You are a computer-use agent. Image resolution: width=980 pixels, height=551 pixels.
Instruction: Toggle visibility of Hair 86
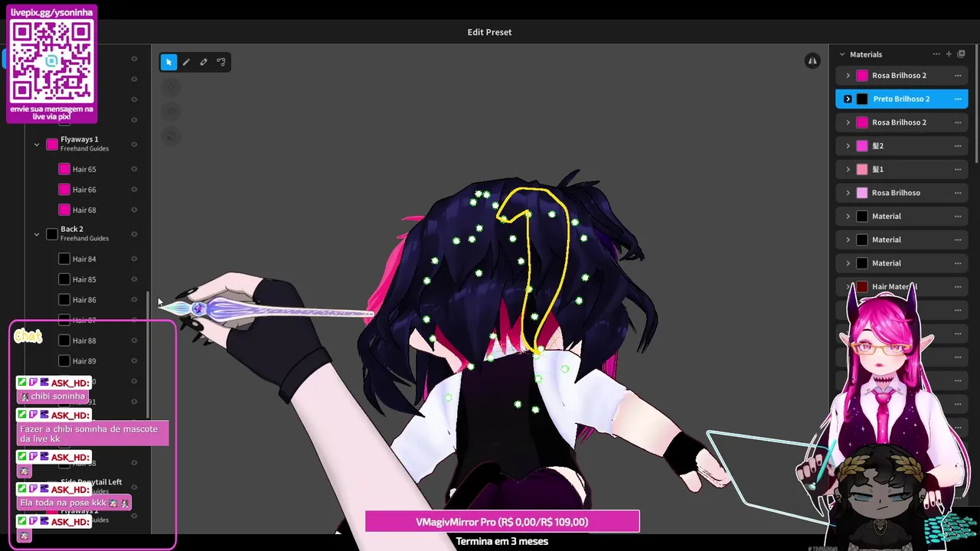click(134, 299)
